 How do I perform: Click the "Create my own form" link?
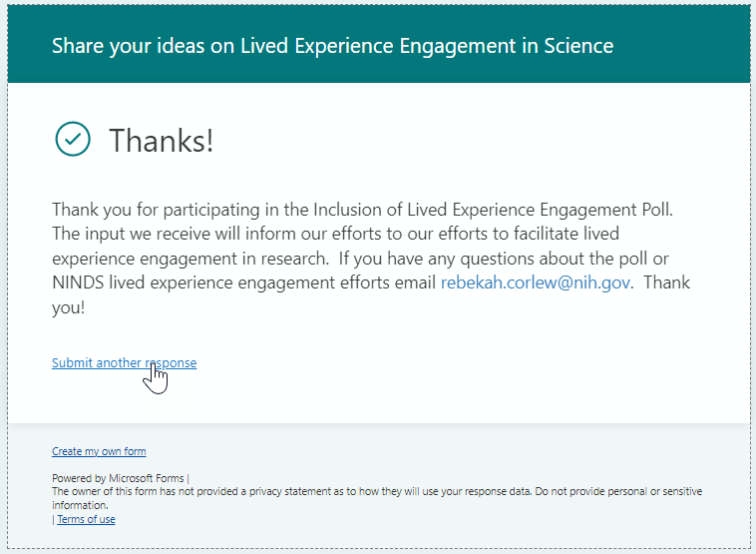99,452
